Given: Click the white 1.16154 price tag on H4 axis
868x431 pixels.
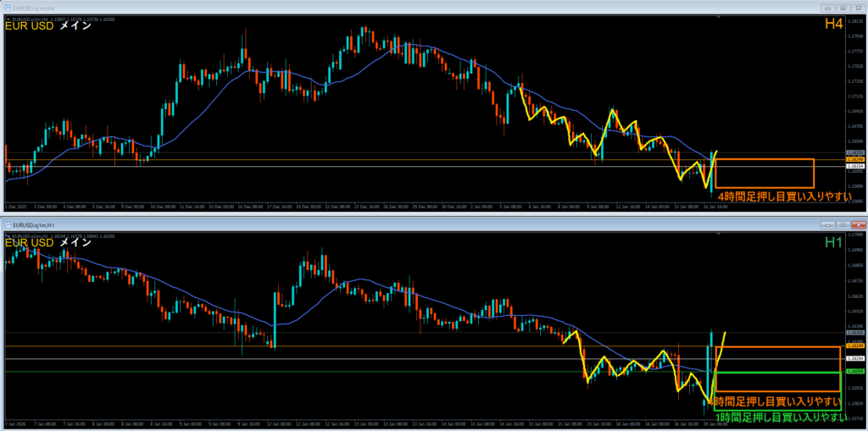Looking at the screenshot, I should (854, 167).
